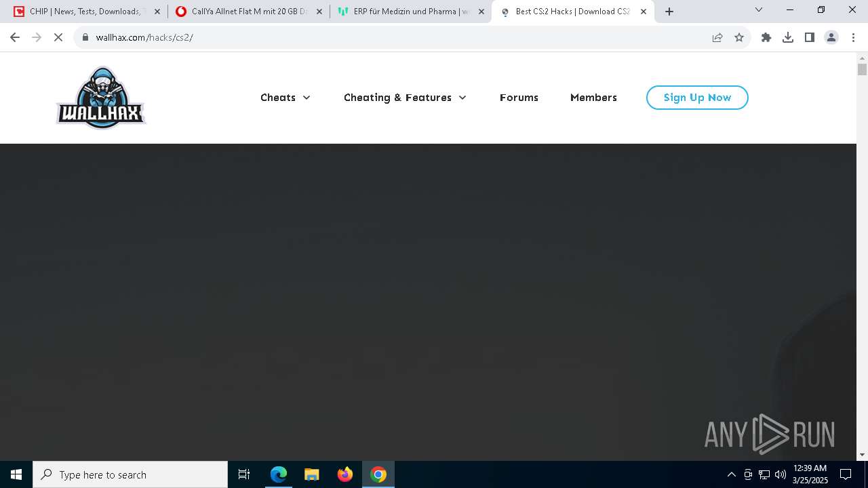This screenshot has width=868, height=488.
Task: Open the Windows Start menu
Action: tap(16, 474)
